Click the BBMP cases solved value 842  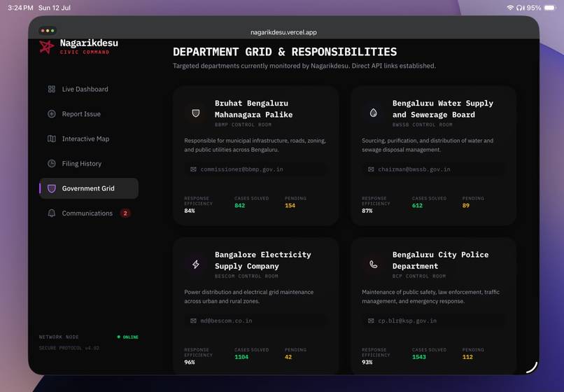tap(239, 206)
